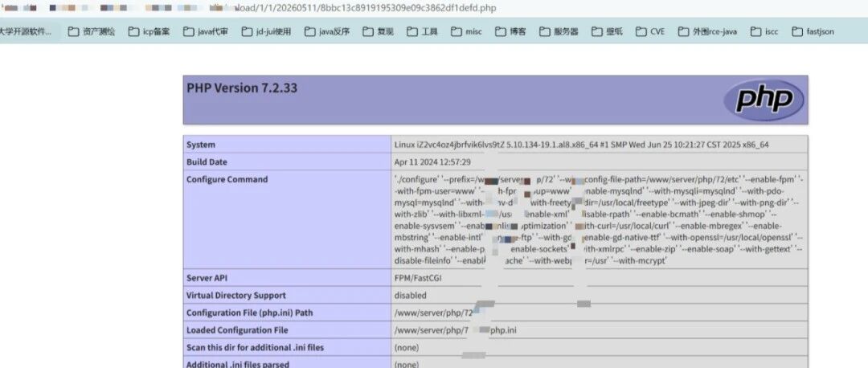Click the Linux kernel system value text
The height and width of the screenshot is (368, 868).
[581, 145]
